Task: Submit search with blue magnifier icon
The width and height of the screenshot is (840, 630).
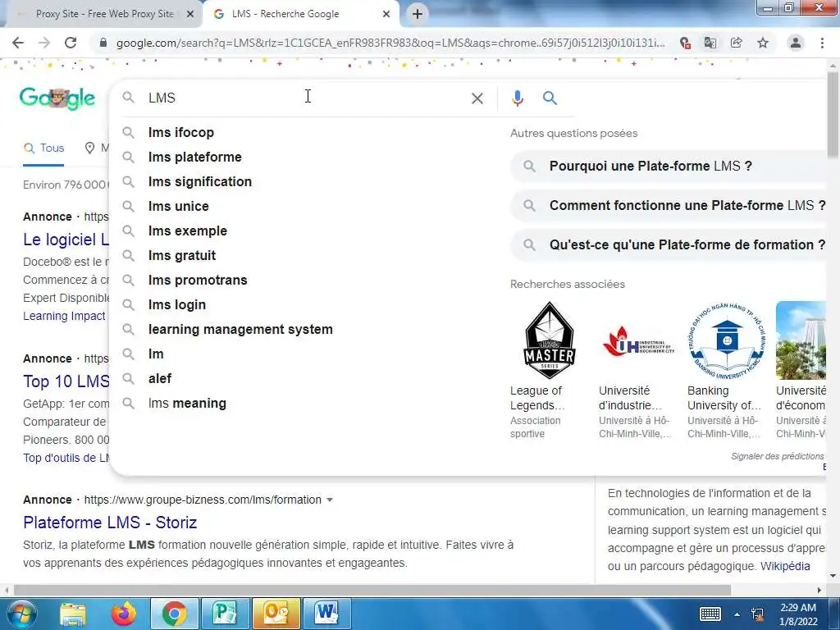Action: click(x=550, y=98)
